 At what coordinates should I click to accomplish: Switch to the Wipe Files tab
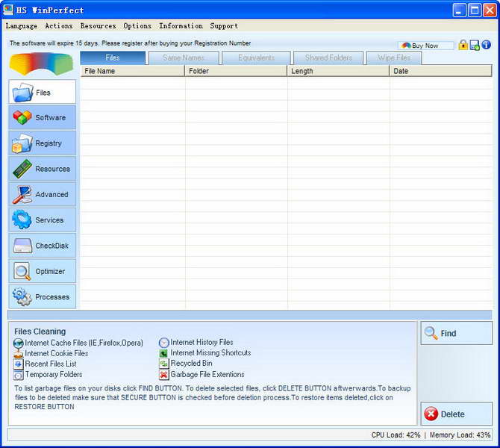394,57
